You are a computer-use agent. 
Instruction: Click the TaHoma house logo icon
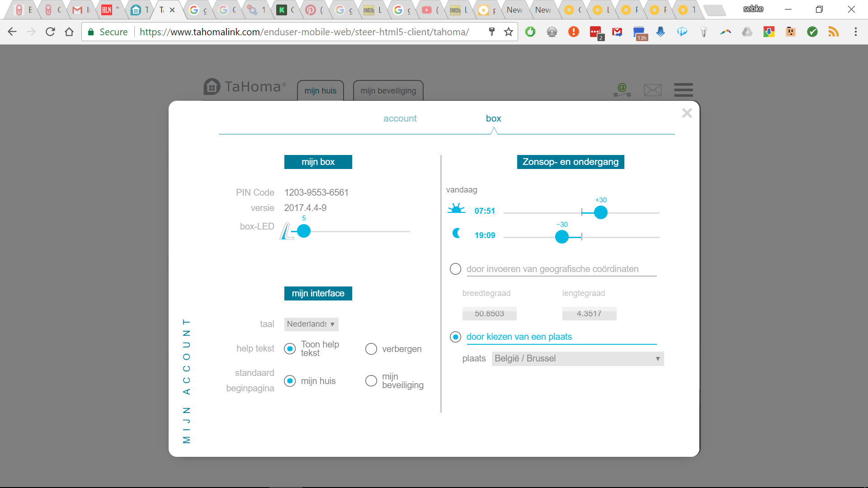[212, 86]
